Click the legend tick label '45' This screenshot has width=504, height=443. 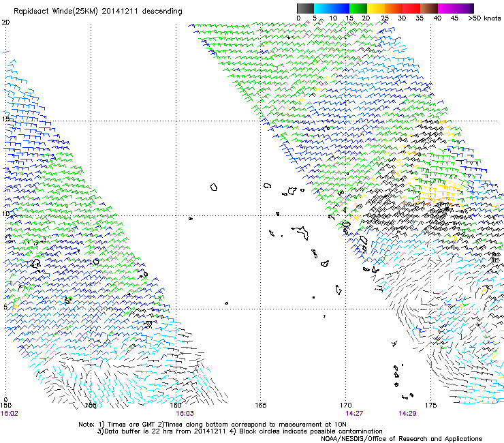point(454,18)
